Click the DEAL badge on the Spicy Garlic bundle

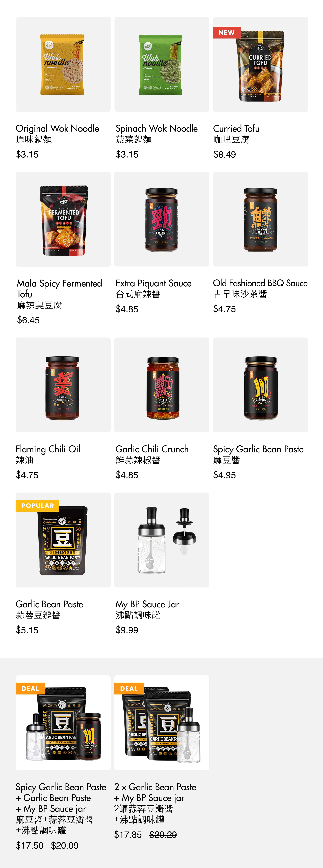point(30,688)
